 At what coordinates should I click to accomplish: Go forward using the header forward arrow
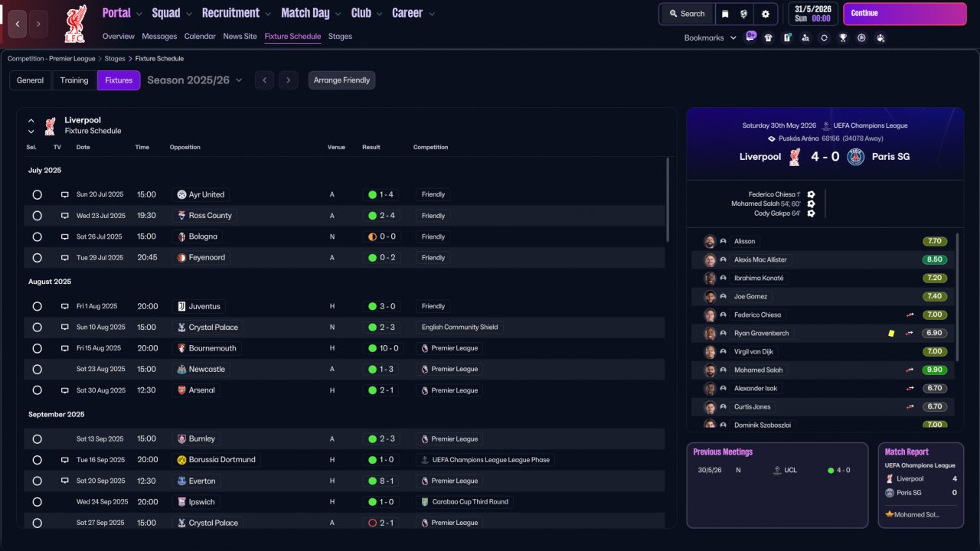click(38, 24)
